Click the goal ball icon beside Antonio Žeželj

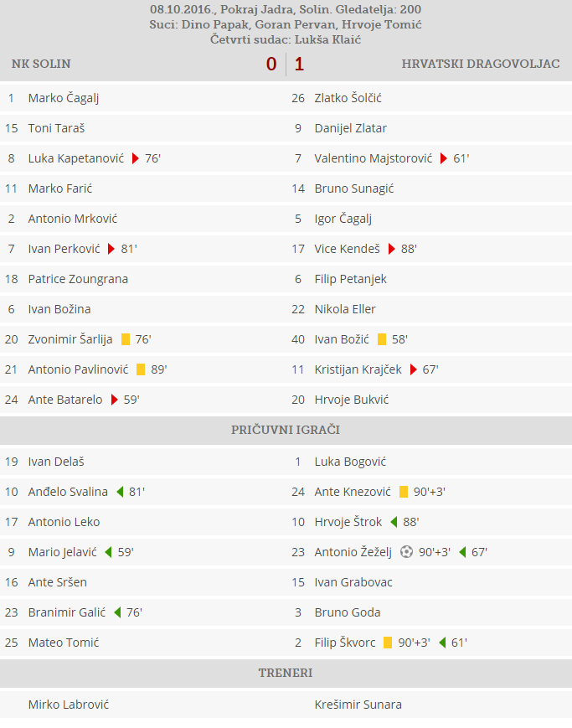pos(407,552)
